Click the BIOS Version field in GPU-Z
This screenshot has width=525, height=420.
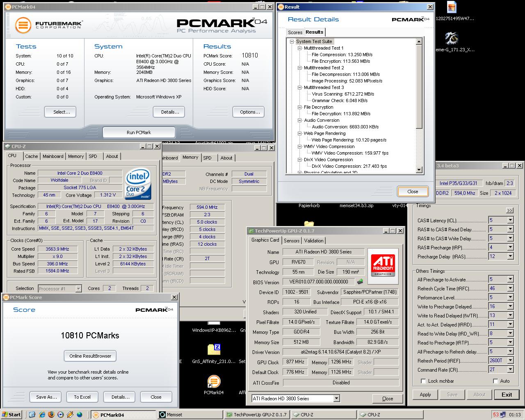319,282
